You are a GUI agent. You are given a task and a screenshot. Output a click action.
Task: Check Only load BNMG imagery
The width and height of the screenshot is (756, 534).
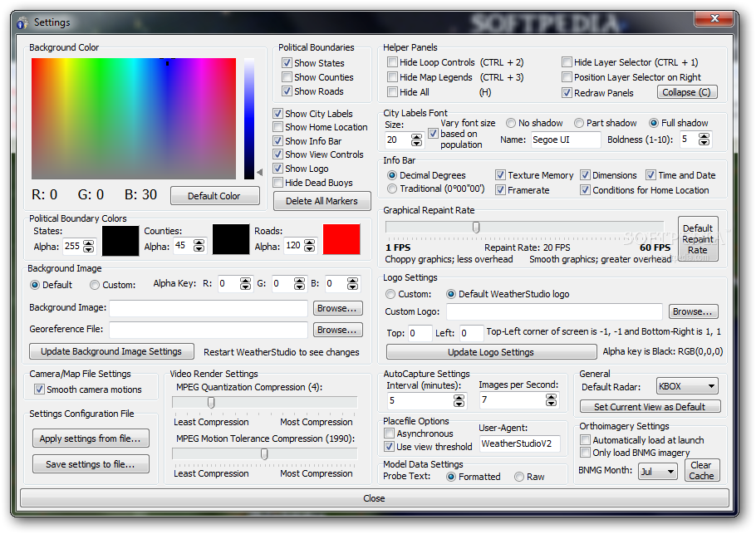point(585,453)
